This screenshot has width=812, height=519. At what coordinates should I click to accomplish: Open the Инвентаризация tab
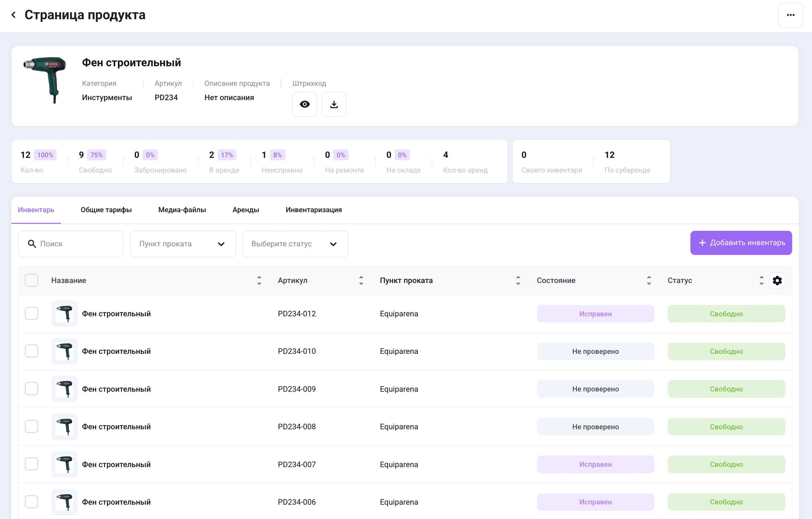[x=313, y=210]
